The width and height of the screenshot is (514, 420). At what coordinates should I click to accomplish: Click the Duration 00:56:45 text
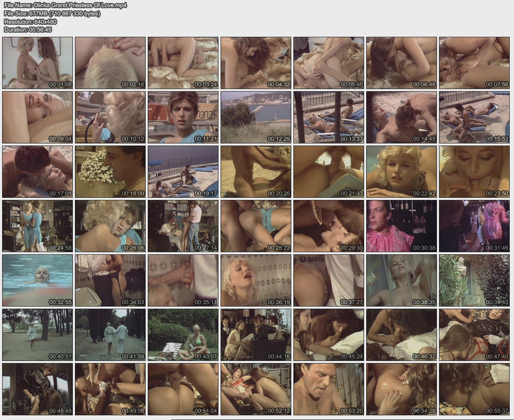(28, 30)
